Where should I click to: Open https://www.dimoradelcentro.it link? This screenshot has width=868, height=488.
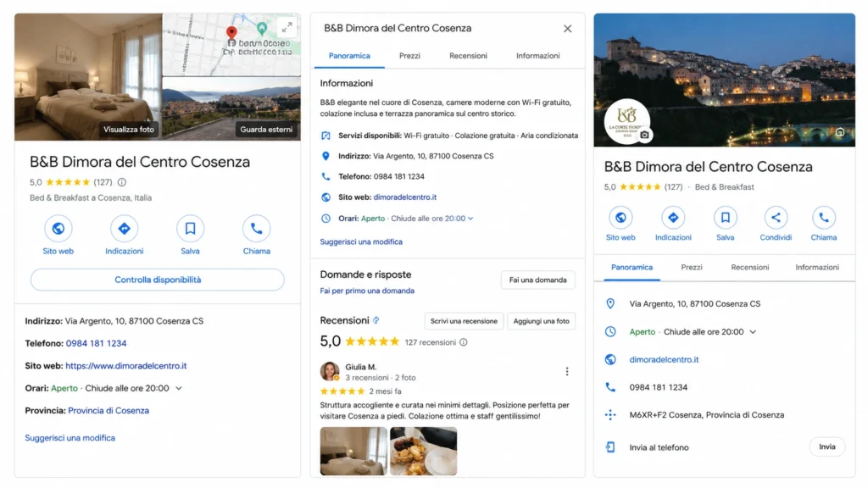tap(126, 366)
